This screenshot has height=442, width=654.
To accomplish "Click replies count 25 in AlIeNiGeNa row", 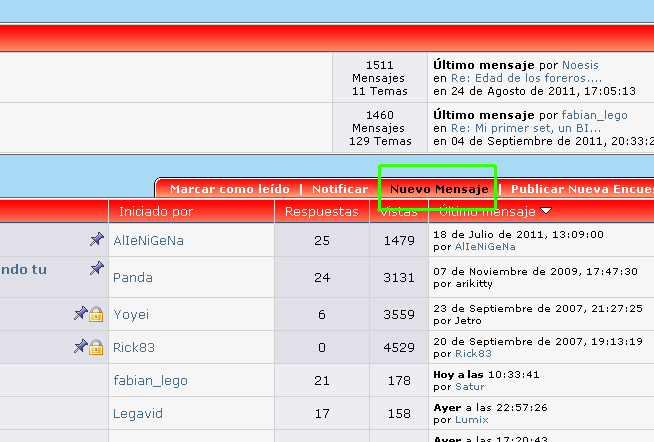I will pos(322,241).
